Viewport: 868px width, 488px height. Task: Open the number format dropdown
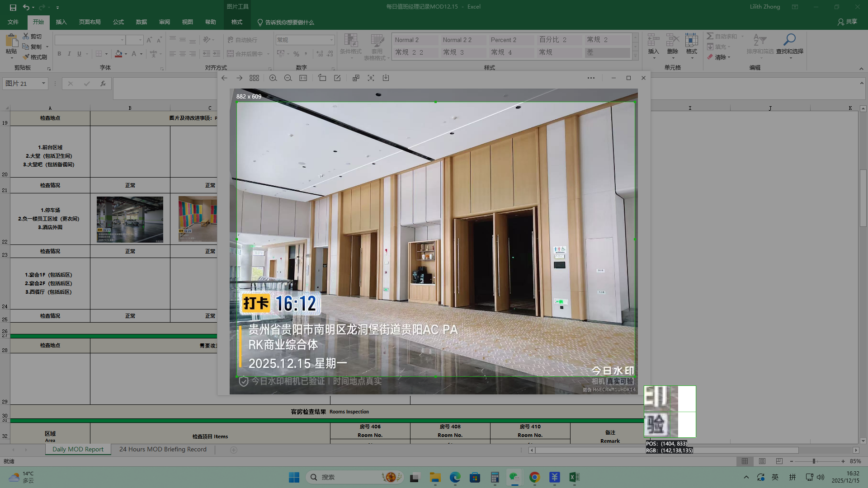point(331,40)
